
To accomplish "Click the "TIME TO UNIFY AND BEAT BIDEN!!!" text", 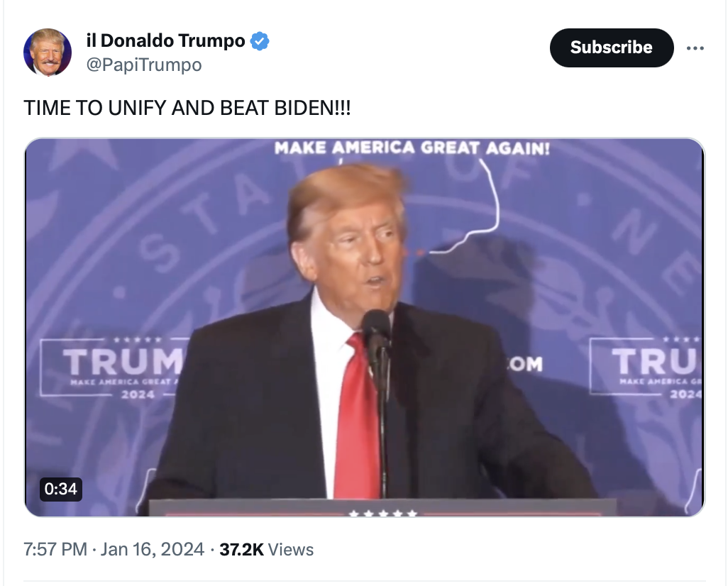I will pos(187,108).
